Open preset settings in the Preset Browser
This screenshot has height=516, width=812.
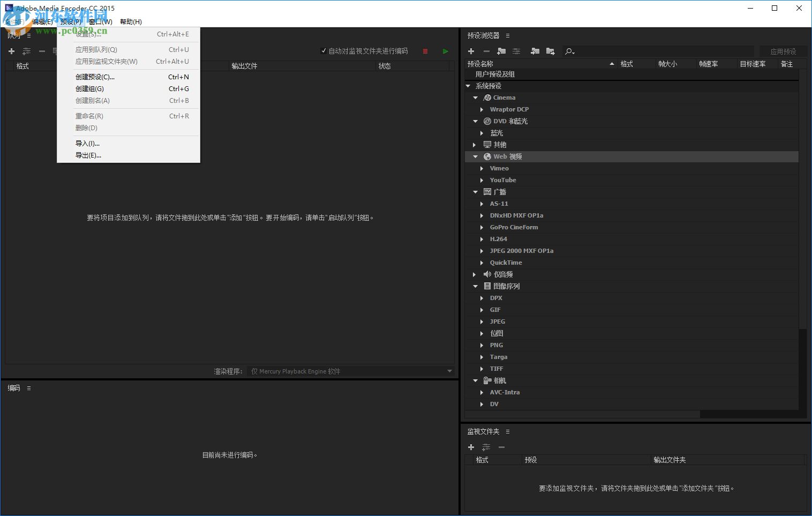tap(516, 51)
